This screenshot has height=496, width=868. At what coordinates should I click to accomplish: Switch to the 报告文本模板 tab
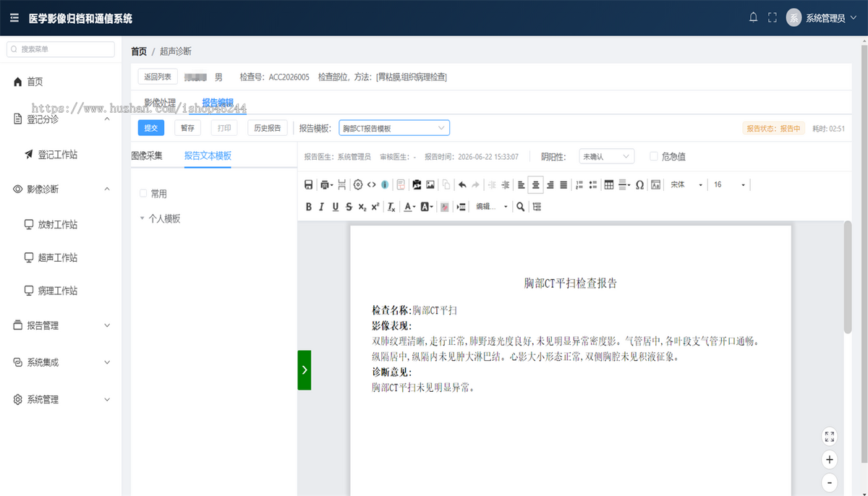208,155
